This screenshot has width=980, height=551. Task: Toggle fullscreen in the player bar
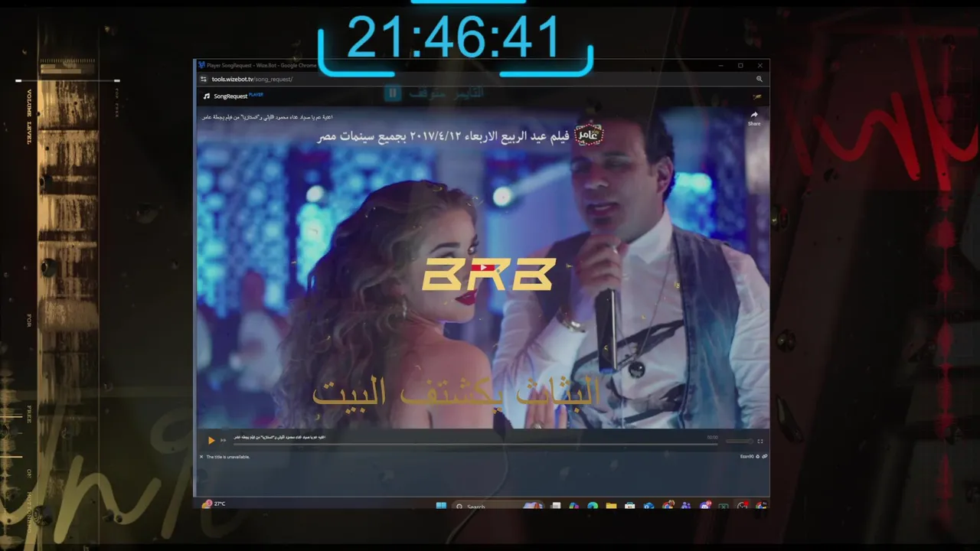760,441
